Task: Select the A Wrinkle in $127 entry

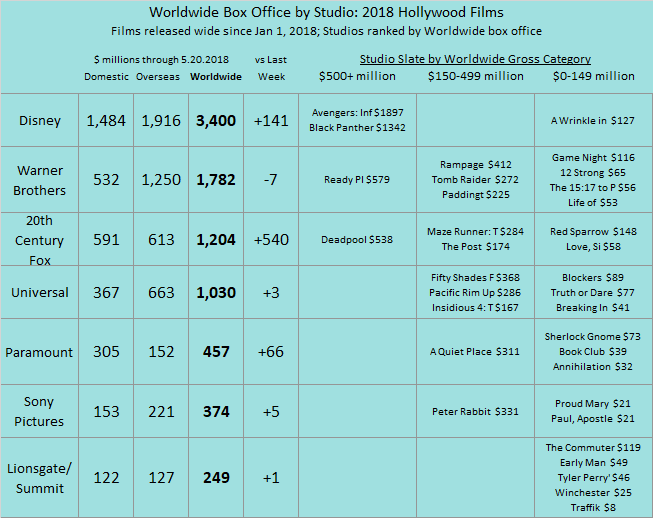Action: click(593, 121)
